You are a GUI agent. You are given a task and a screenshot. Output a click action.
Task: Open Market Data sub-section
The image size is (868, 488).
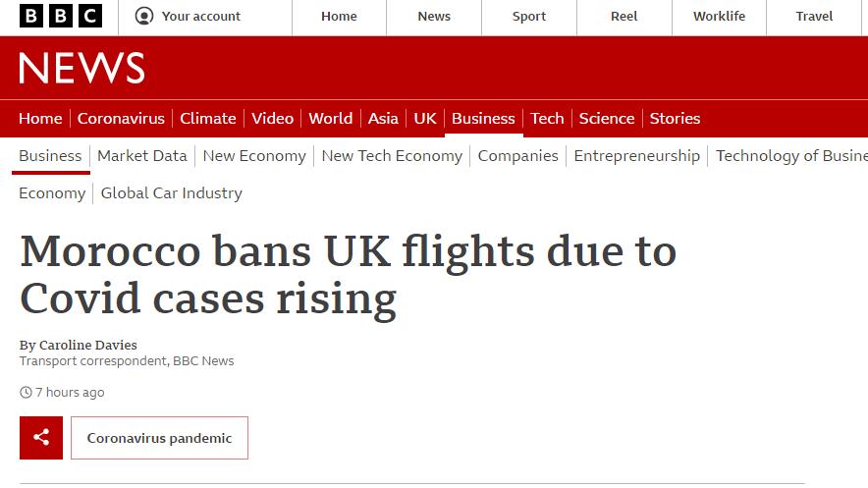point(142,156)
